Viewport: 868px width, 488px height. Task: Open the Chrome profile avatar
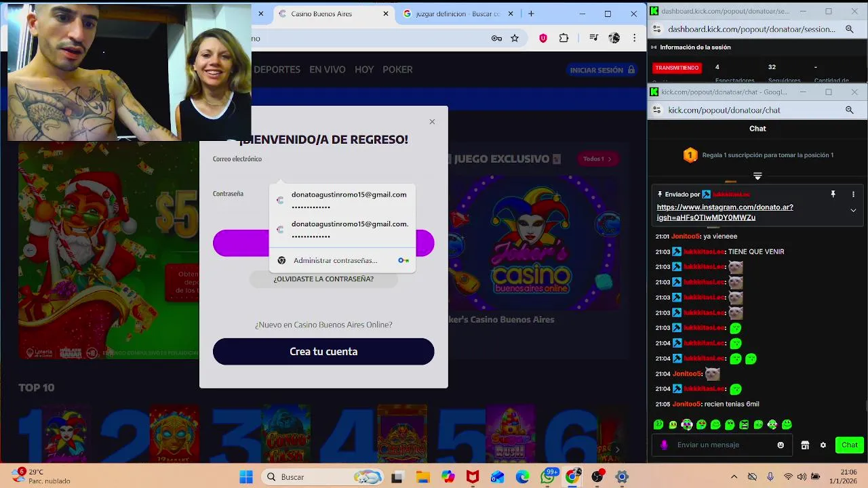click(x=614, y=39)
